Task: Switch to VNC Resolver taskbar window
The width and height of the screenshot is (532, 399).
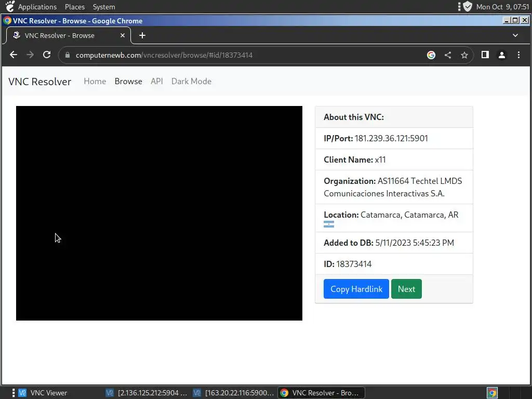Action: (321, 393)
